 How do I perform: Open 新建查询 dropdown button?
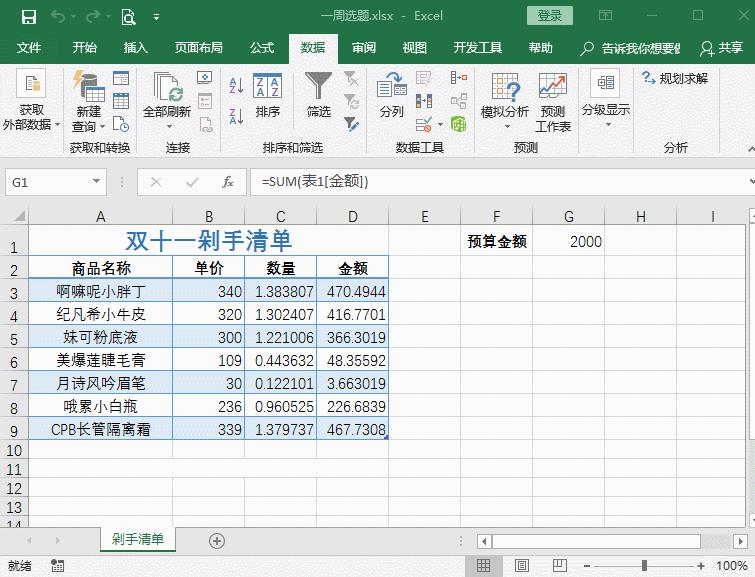tap(89, 101)
